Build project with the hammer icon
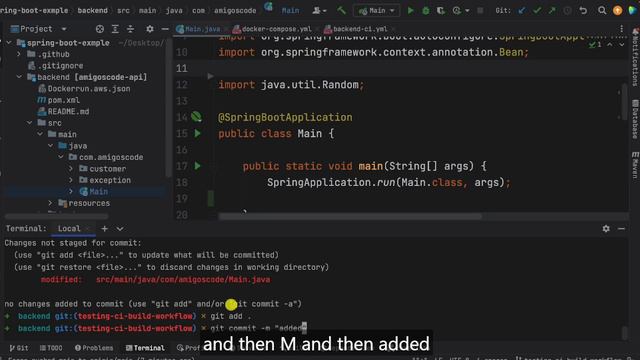The height and width of the screenshot is (360, 640). pos(342,11)
